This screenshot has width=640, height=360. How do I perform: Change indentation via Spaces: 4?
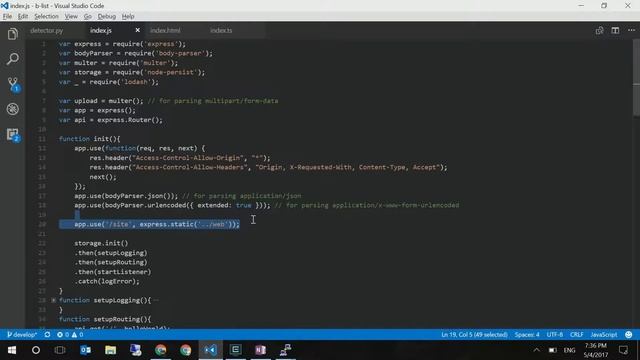[527, 335]
